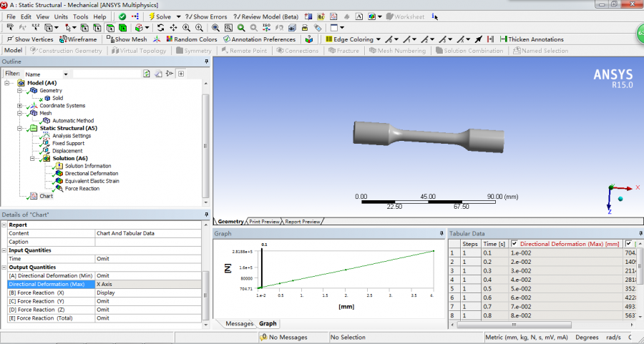
Task: Select the Force Reaction (X) Display row
Action: [106, 292]
